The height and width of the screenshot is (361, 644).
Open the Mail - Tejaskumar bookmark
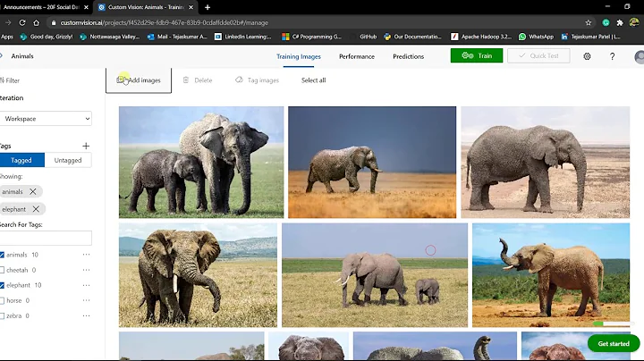click(177, 37)
